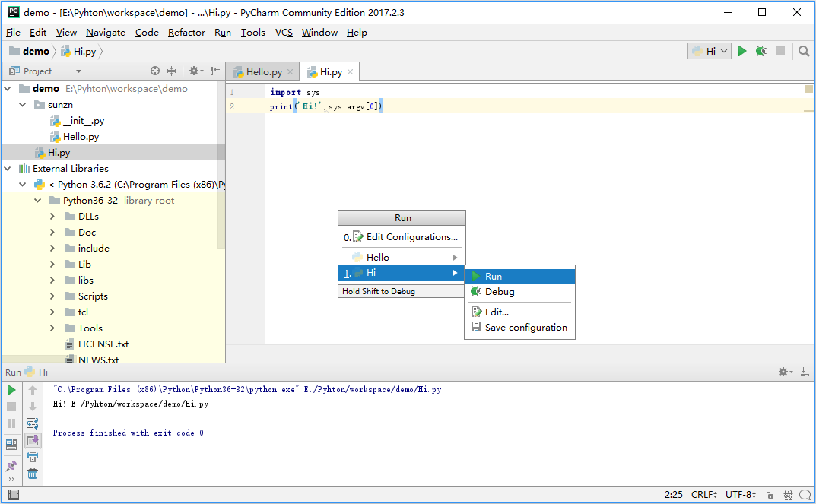Pin the Run tab

click(11, 465)
